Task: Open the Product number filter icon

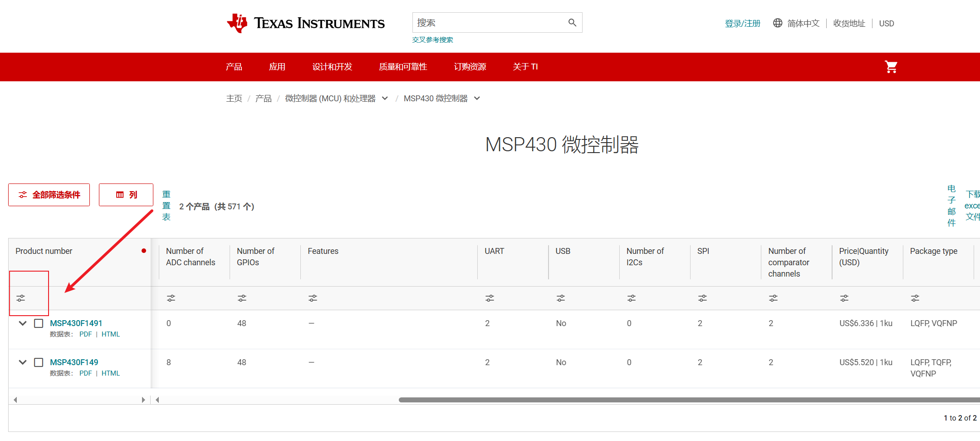Action: pyautogui.click(x=21, y=298)
